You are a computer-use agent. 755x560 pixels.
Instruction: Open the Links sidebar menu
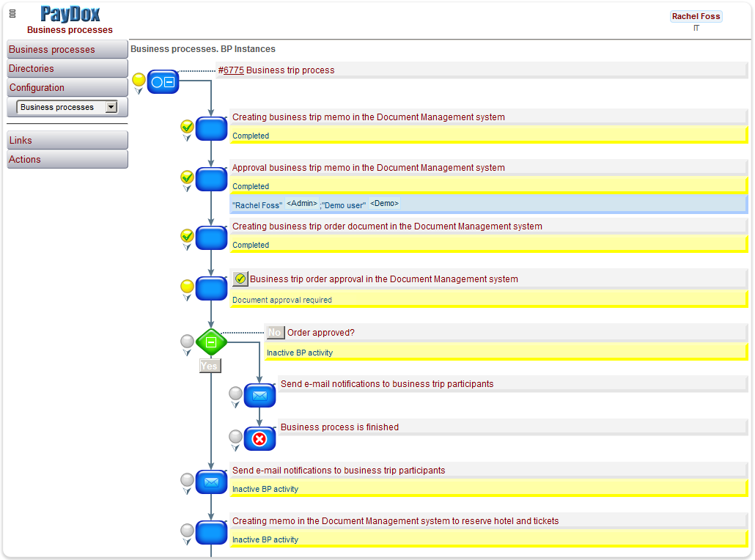[67, 140]
